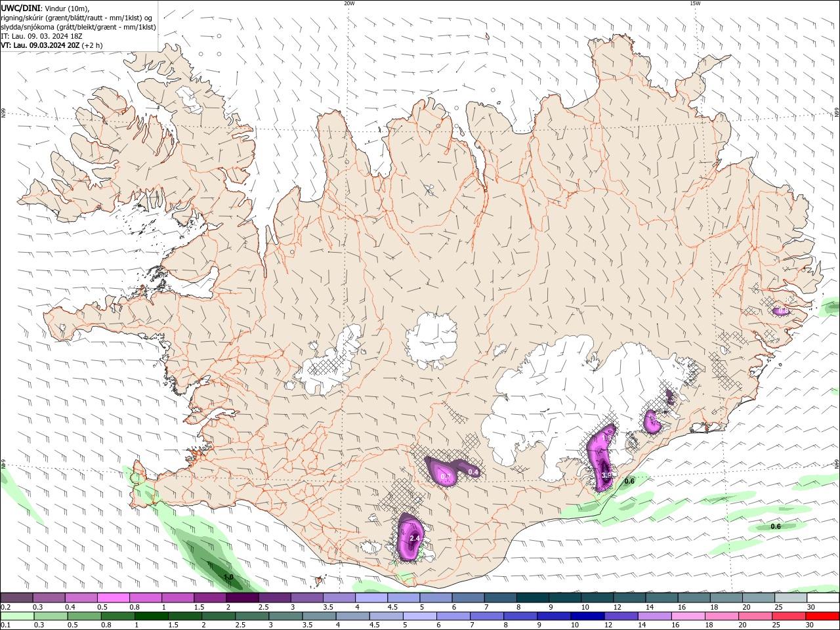The image size is (840, 630).
Task: Pick the violet rain swatch labeled 12
Action: (x=620, y=616)
